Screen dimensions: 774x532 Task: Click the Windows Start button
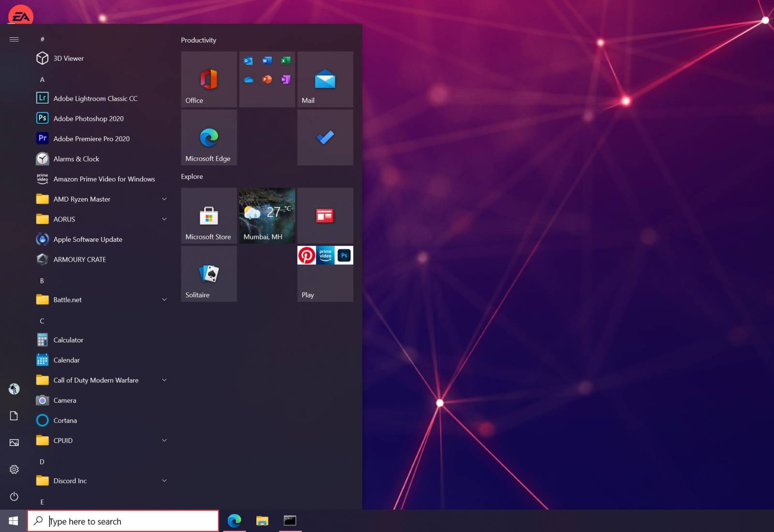14,521
